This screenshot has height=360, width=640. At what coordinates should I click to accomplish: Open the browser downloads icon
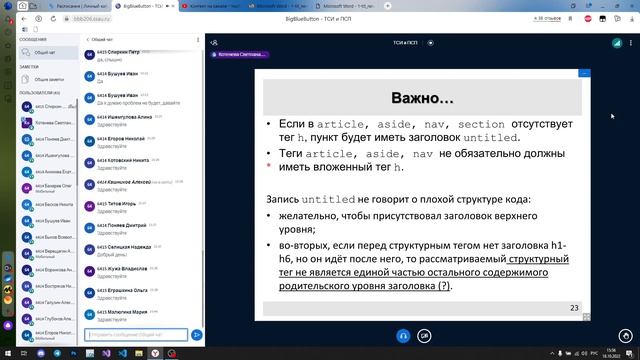[632, 19]
